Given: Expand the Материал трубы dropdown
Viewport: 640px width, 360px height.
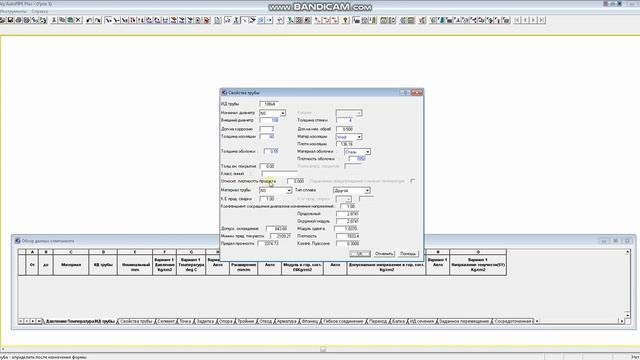Looking at the screenshot, I should click(x=289, y=191).
